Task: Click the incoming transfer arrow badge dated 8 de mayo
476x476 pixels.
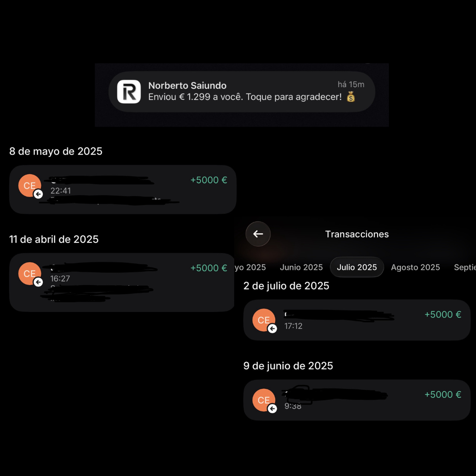Action: pos(37,194)
